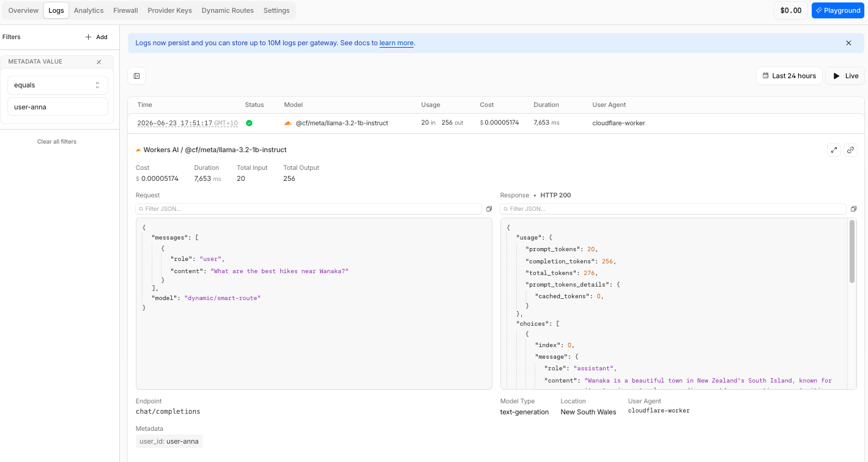
Task: Copy the link to this log
Action: [850, 150]
